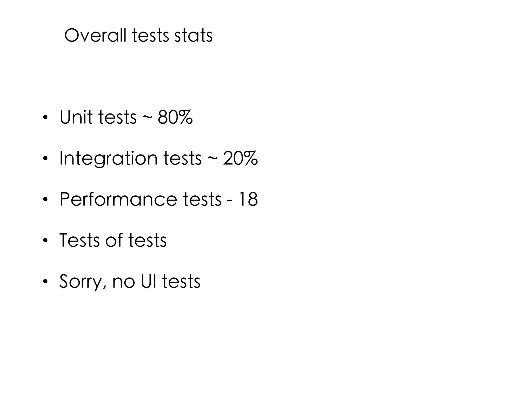Click the word 'Overall' in title
Image resolution: width=532 pixels, height=399 pixels.
tap(95, 35)
